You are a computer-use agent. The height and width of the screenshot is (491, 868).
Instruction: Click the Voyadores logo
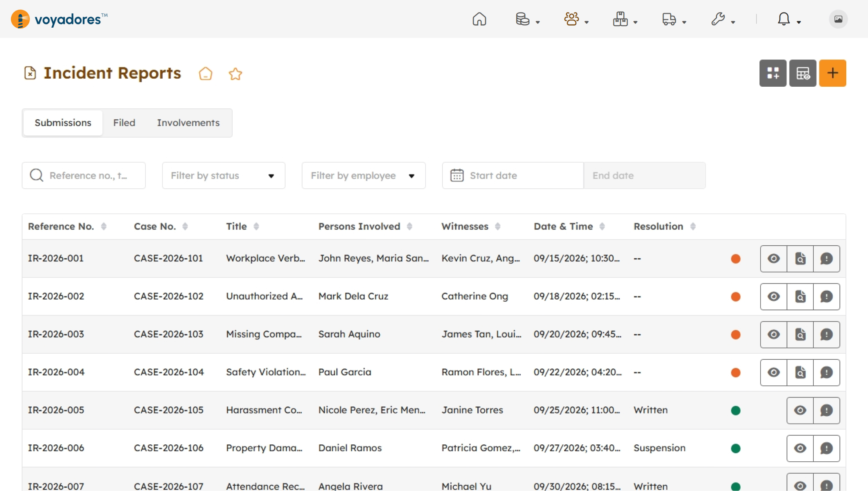coord(59,19)
